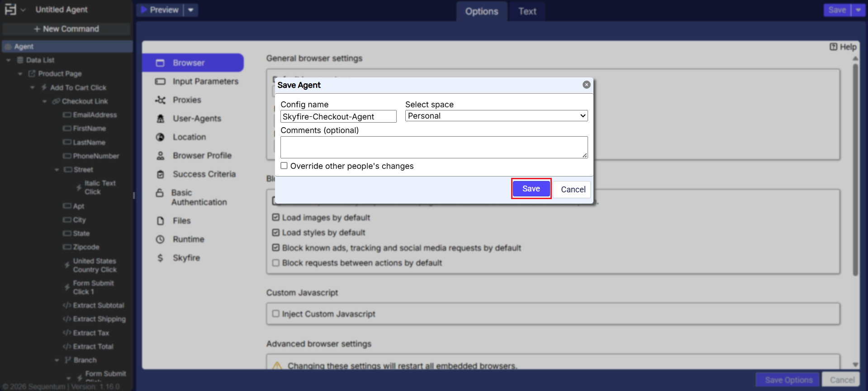Image resolution: width=868 pixels, height=391 pixels.
Task: Click the User-Agents icon in the sidebar
Action: click(x=160, y=119)
